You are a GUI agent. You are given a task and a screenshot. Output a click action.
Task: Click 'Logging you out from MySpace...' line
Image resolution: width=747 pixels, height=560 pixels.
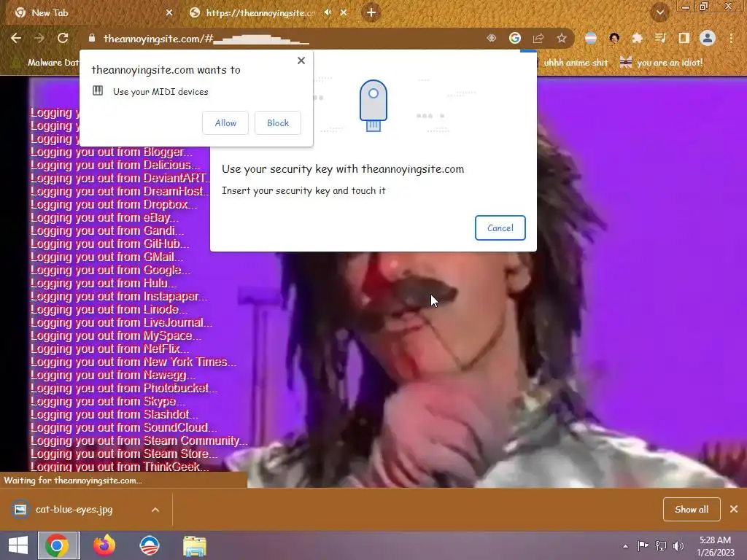click(x=116, y=335)
